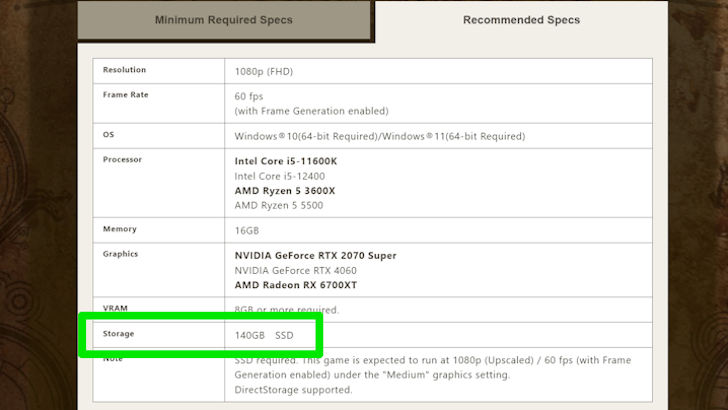Click the Graphics row label
The width and height of the screenshot is (728, 410).
120,254
